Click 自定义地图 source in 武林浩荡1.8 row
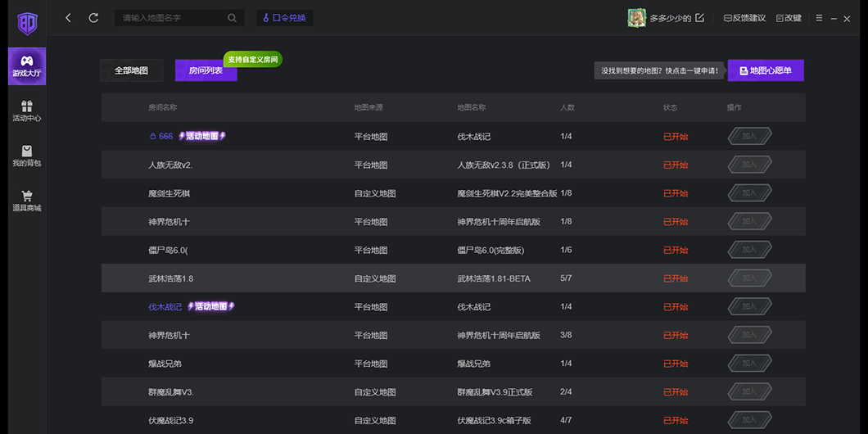Image resolution: width=868 pixels, height=434 pixels. pyautogui.click(x=375, y=278)
